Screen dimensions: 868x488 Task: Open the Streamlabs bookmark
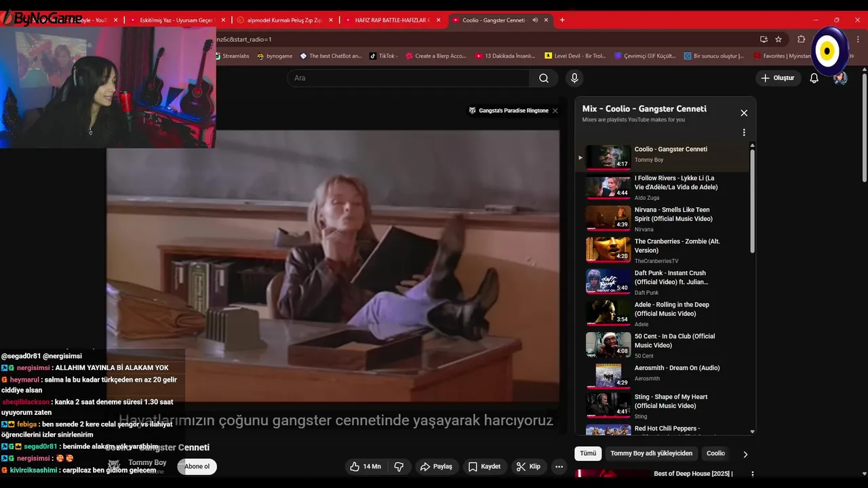pyautogui.click(x=233, y=56)
